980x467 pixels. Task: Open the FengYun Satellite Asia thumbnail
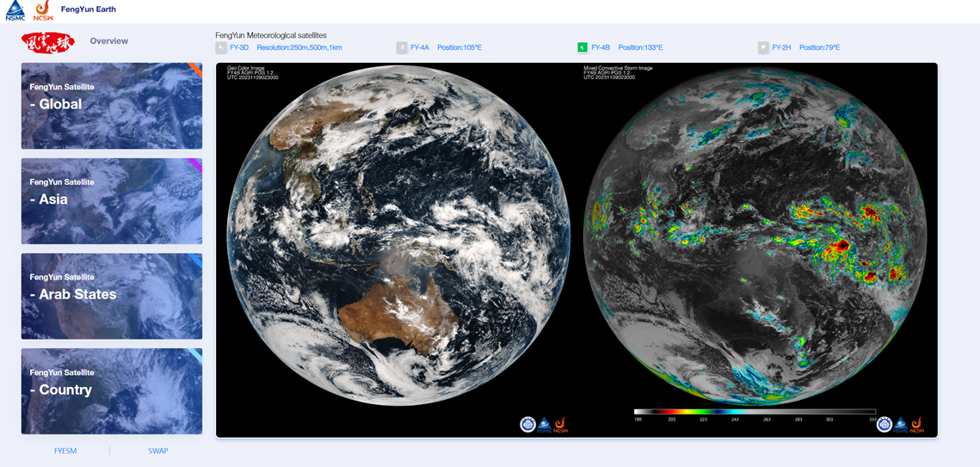pyautogui.click(x=112, y=201)
